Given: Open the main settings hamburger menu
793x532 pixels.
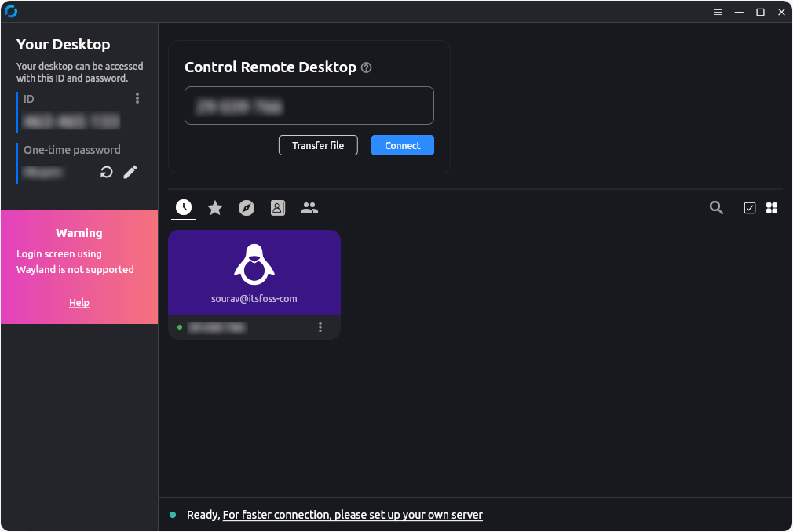Looking at the screenshot, I should point(718,12).
